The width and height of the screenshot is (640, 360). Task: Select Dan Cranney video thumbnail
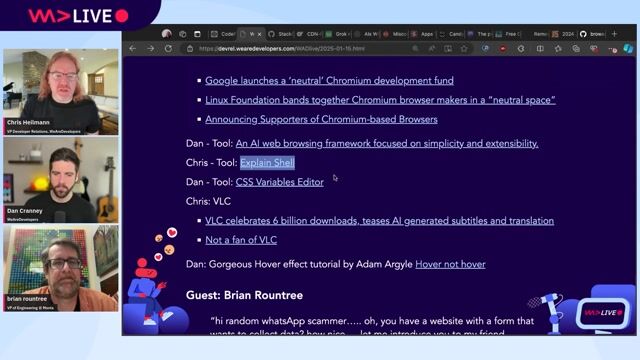pos(61,180)
